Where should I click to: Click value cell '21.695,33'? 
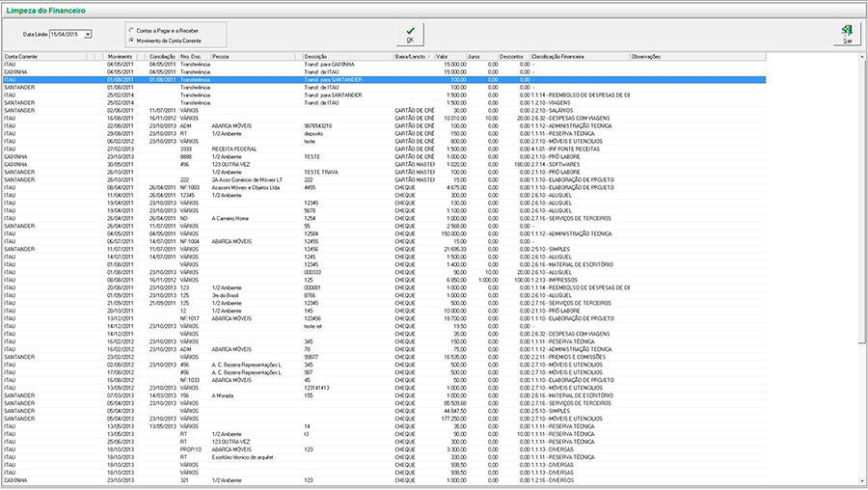click(x=455, y=249)
